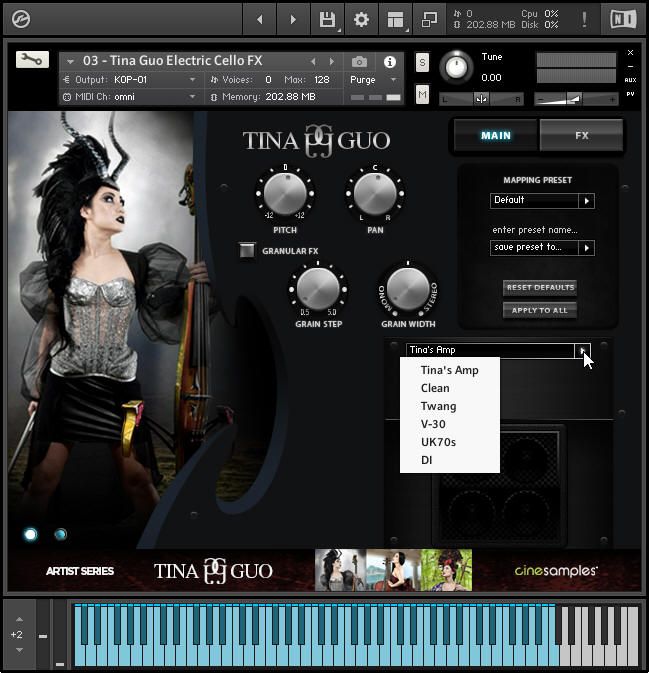The width and height of the screenshot is (649, 673).
Task: Toggle minimized view icon
Action: [x=429, y=19]
